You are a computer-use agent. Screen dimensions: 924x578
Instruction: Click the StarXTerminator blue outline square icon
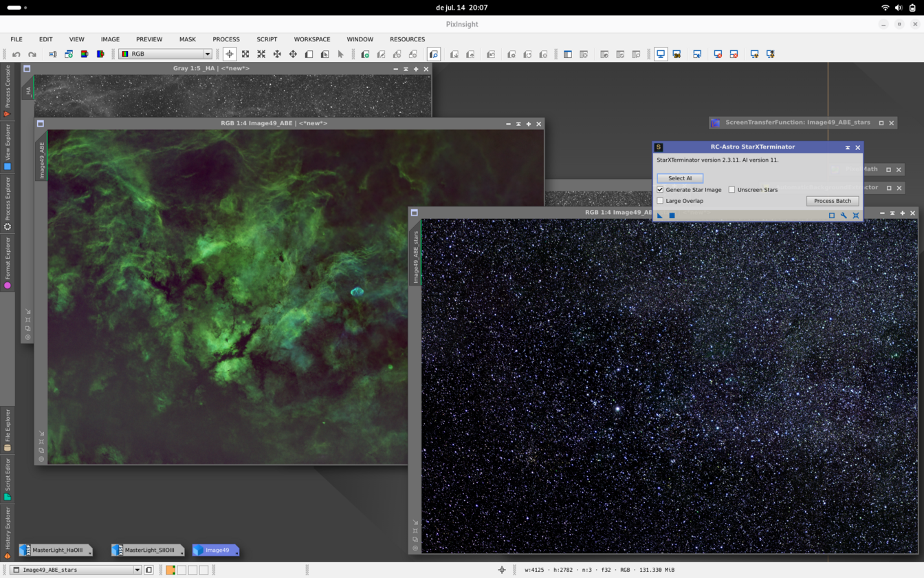[831, 215]
